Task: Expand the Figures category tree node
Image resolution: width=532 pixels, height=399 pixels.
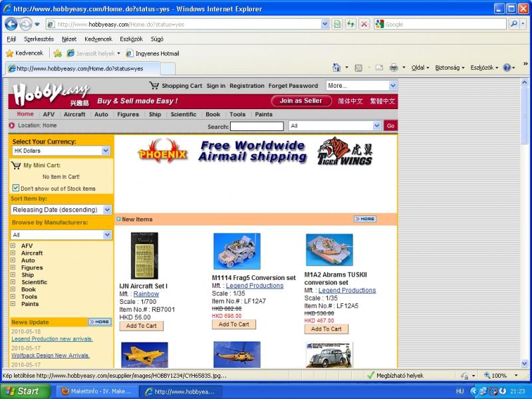Action: click(x=13, y=268)
